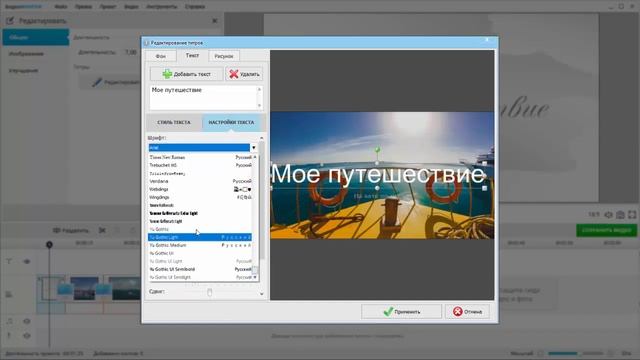
Task: Click the Сдвиг slider handle
Action: pos(209,292)
